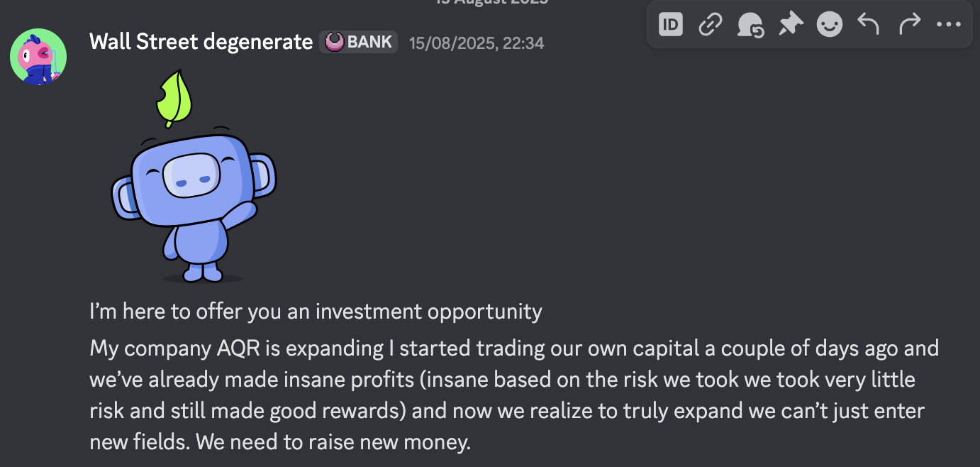
Task: Forward message using right curved arrow
Action: pos(908,26)
